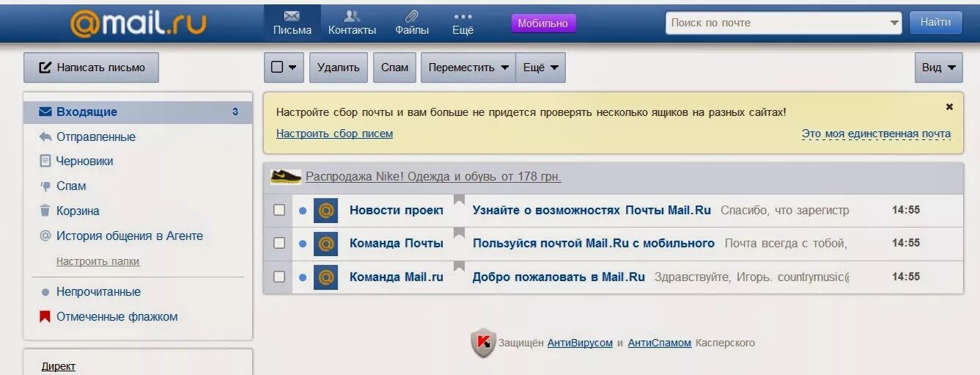The image size is (980, 375).
Task: Open the АнтиСпамом link
Action: [x=660, y=343]
